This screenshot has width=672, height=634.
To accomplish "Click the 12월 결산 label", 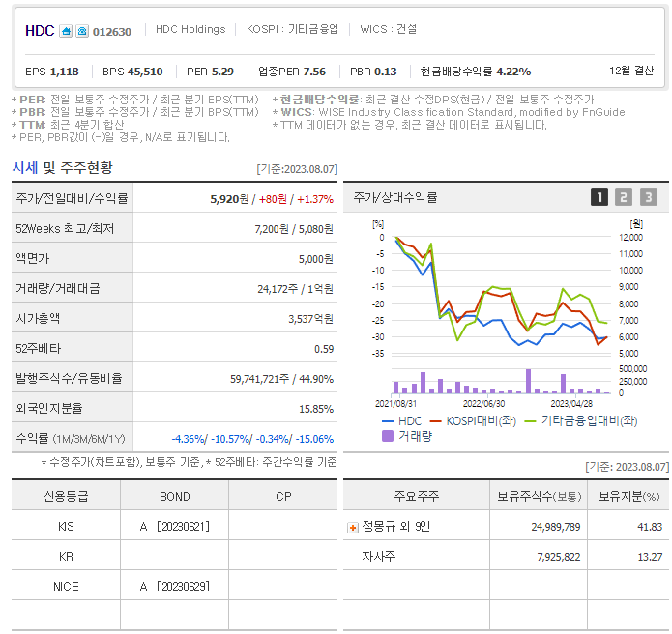I will 631,71.
